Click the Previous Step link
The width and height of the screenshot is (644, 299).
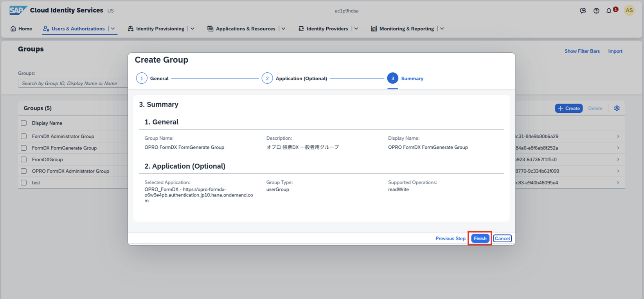(450, 238)
